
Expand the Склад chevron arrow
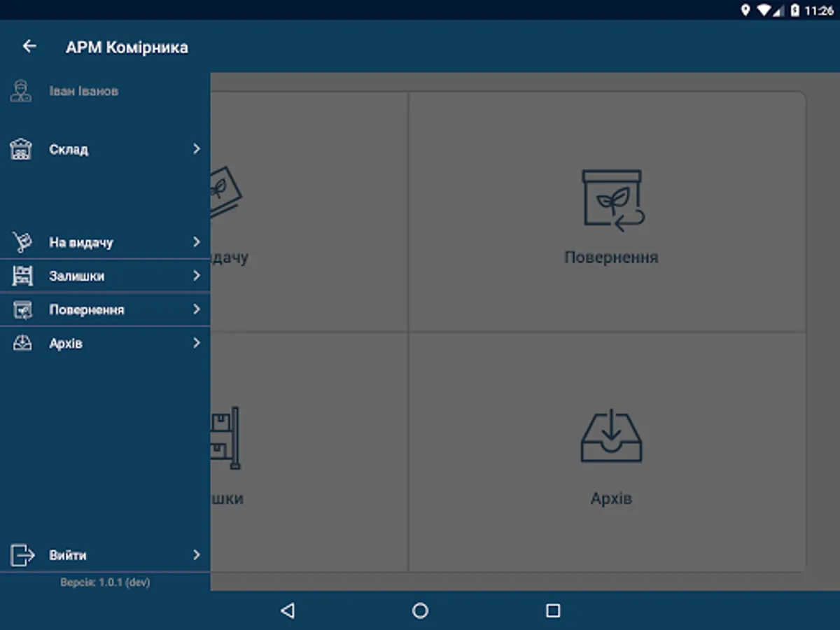point(197,149)
